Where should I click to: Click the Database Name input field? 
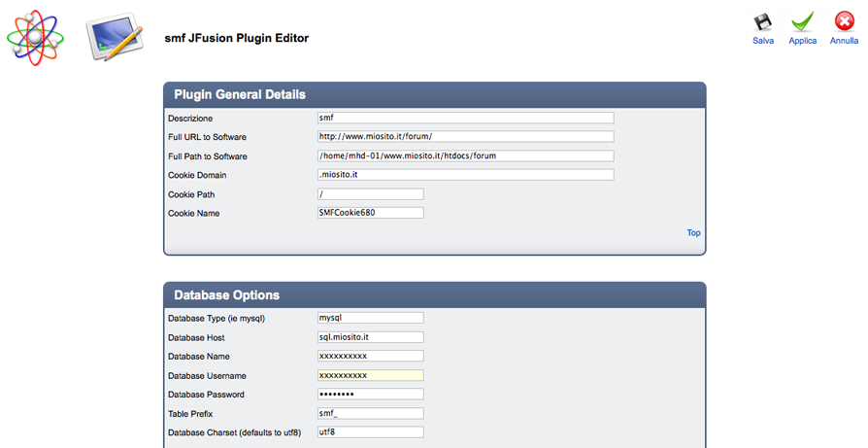tap(370, 356)
